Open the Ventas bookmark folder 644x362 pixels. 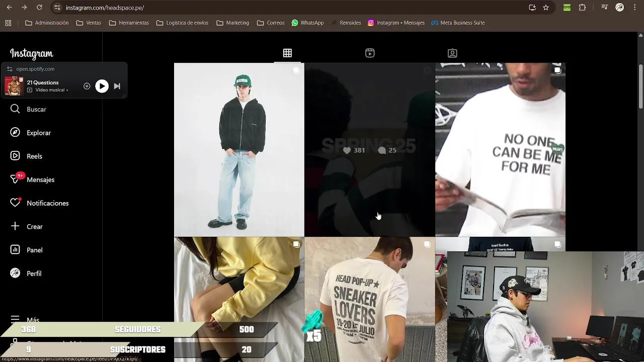click(89, 23)
